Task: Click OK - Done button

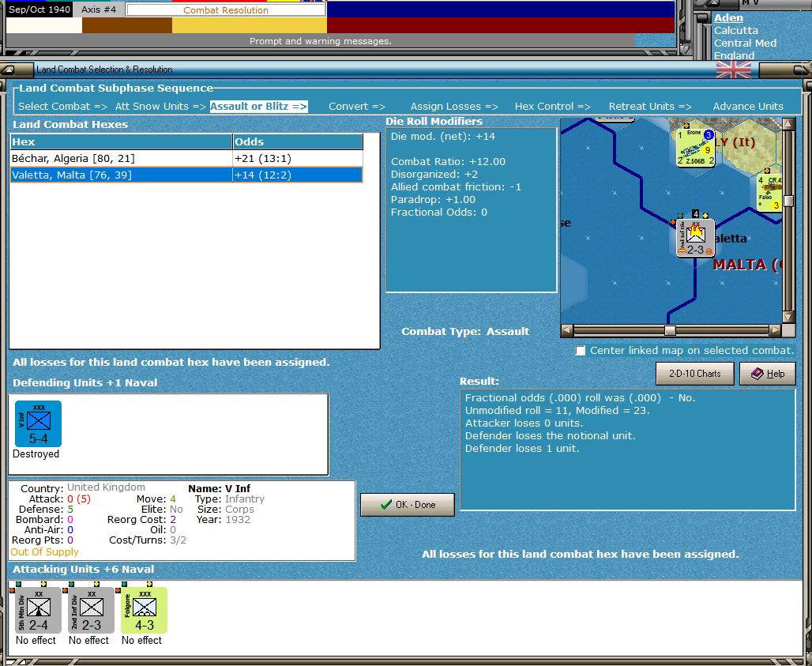Action: click(408, 504)
